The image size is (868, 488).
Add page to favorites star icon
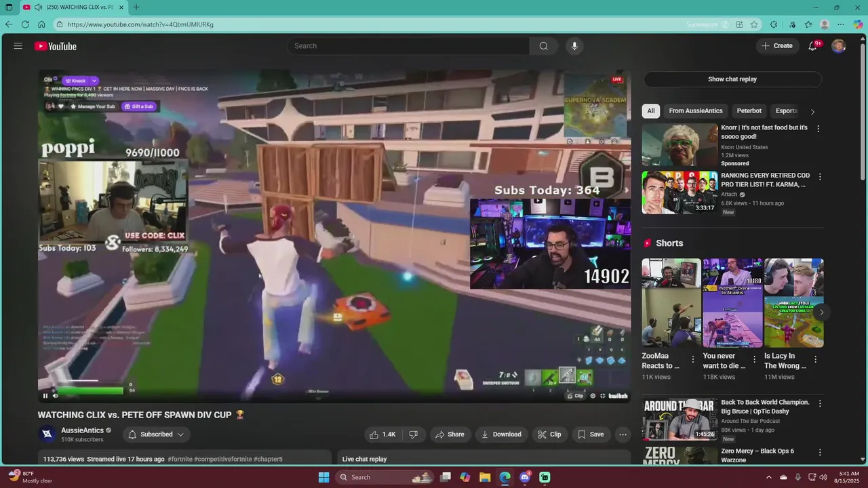tap(754, 24)
